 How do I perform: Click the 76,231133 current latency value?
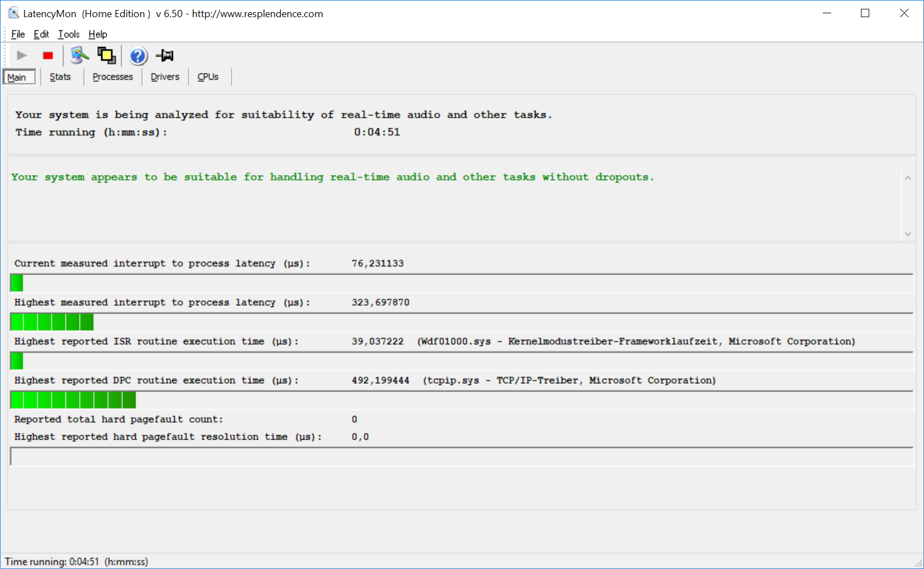(x=378, y=263)
